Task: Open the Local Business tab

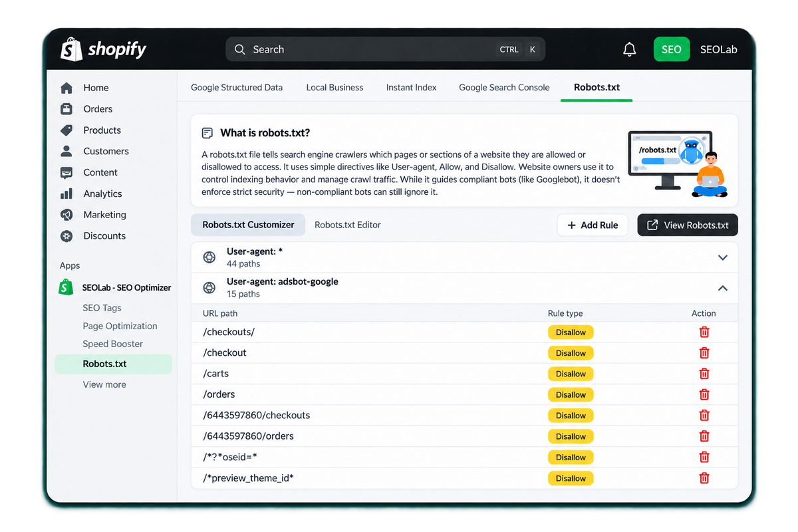Action: [334, 87]
